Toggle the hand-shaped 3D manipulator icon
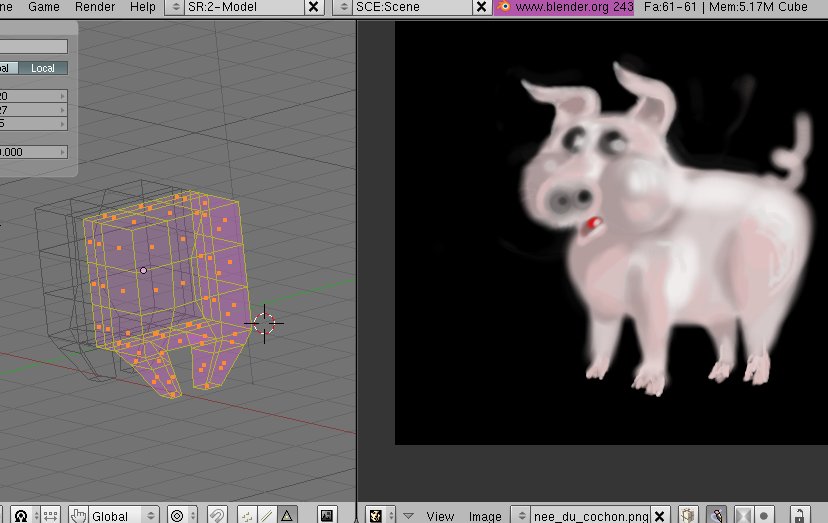This screenshot has width=828, height=523. pyautogui.click(x=78, y=515)
